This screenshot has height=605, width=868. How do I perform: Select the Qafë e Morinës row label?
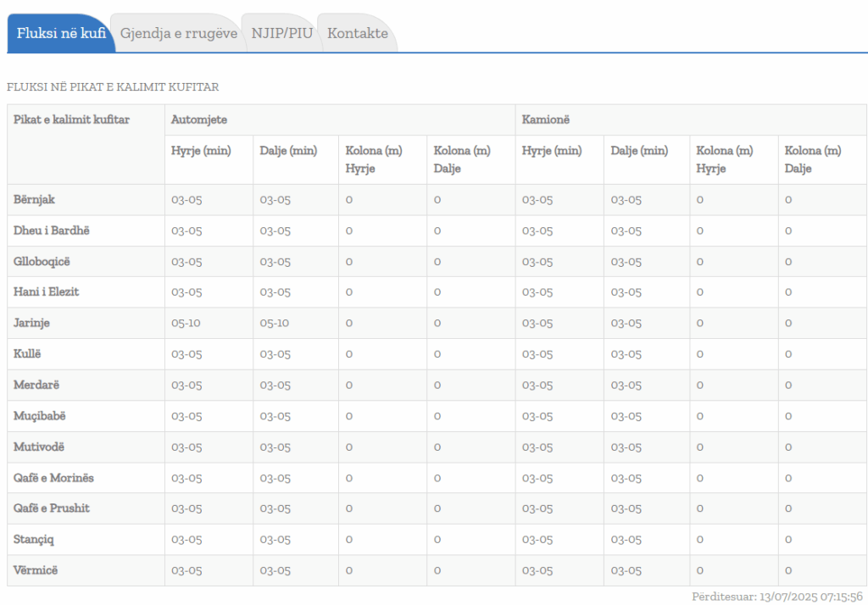click(53, 478)
